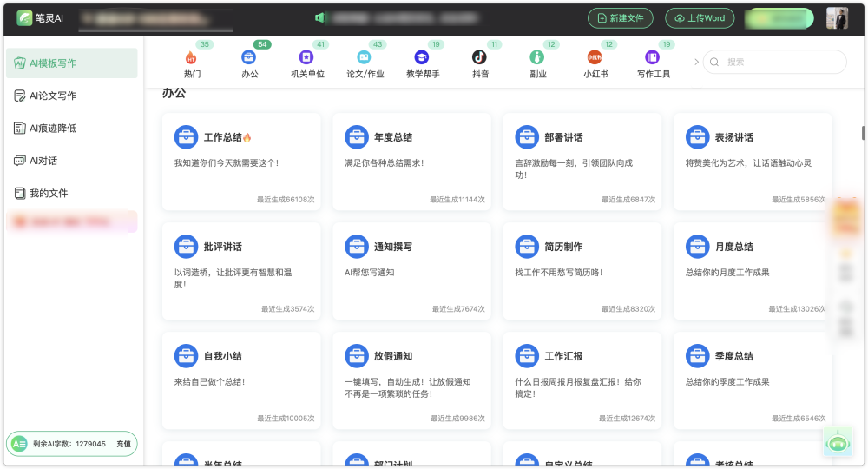Image resolution: width=868 pixels, height=469 pixels.
Task: Click the 满足你各种总结需求! description
Action: pyautogui.click(x=385, y=162)
